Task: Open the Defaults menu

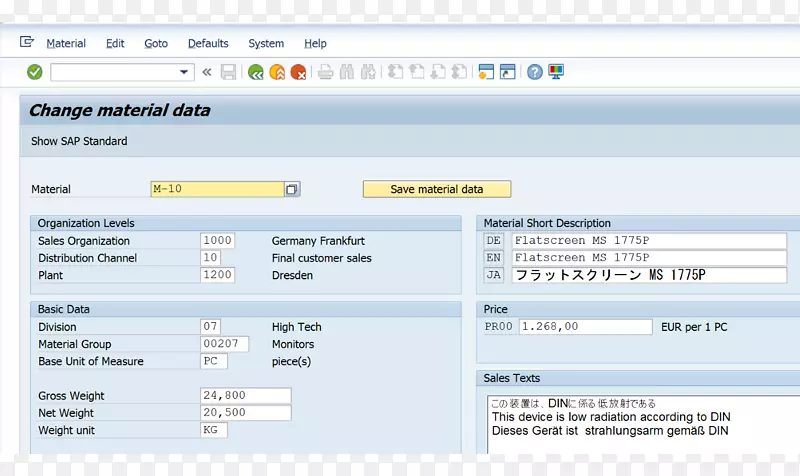Action: pyautogui.click(x=208, y=43)
